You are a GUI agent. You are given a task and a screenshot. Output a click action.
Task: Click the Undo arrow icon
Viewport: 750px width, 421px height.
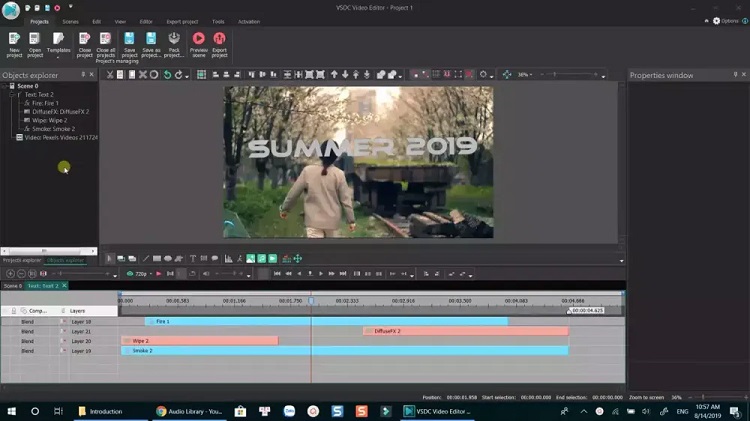(x=167, y=75)
